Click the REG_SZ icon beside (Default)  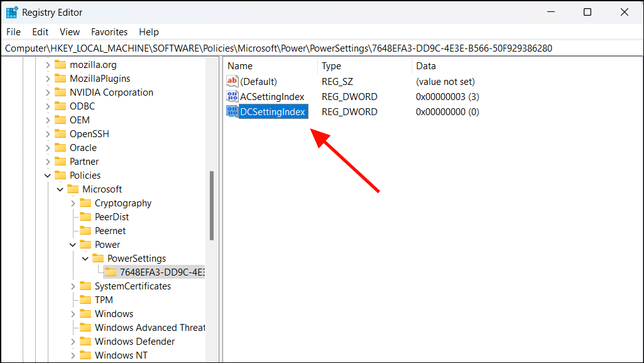[x=231, y=81]
